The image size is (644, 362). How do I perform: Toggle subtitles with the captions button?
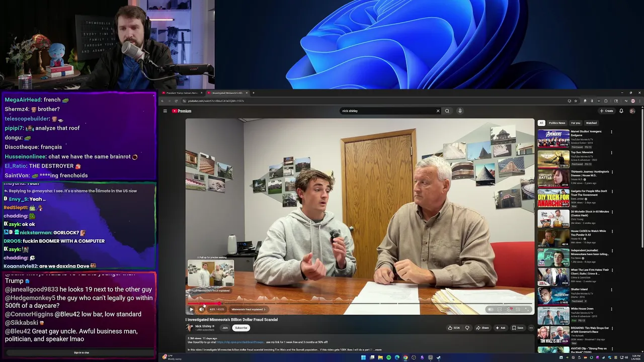coord(500,309)
